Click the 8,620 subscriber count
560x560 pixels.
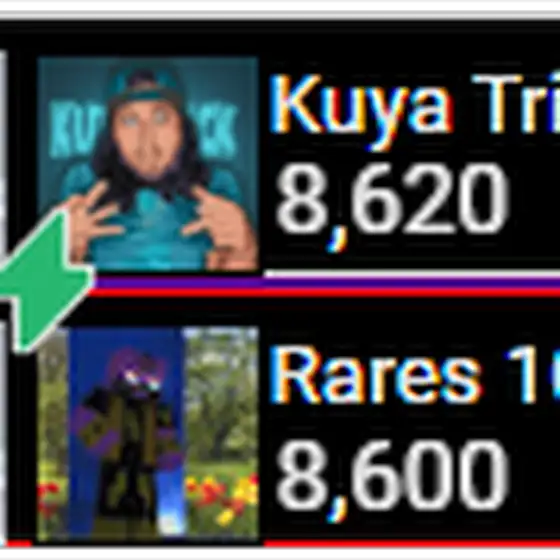(x=391, y=204)
